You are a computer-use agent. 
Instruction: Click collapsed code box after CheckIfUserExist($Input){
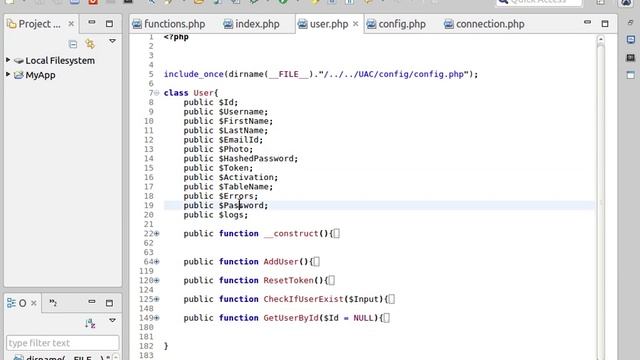pyautogui.click(x=391, y=299)
